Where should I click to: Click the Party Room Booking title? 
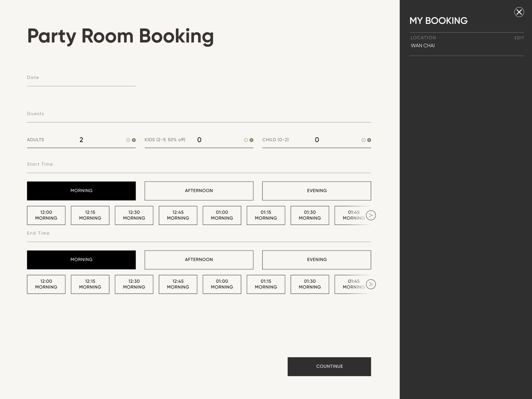coord(121,36)
